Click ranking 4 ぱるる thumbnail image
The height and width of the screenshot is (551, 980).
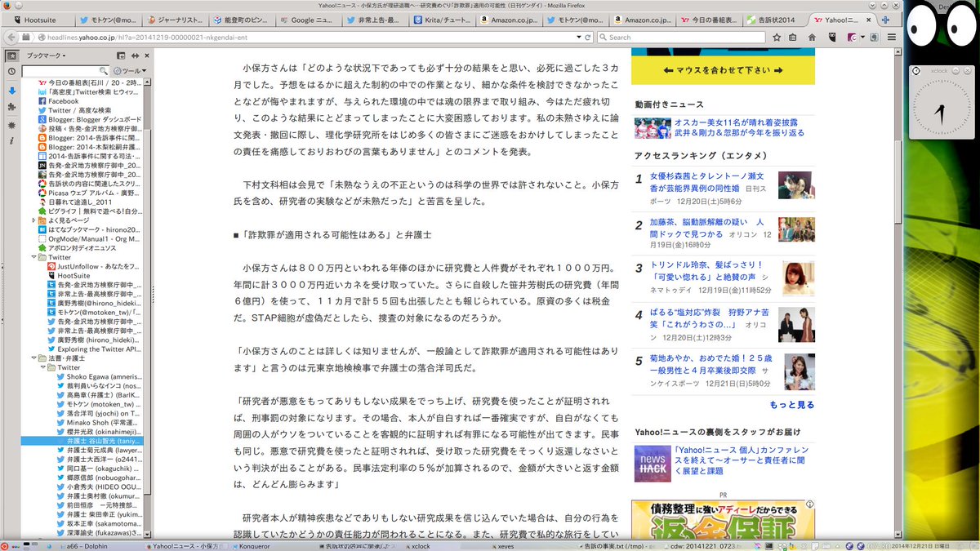coord(796,324)
